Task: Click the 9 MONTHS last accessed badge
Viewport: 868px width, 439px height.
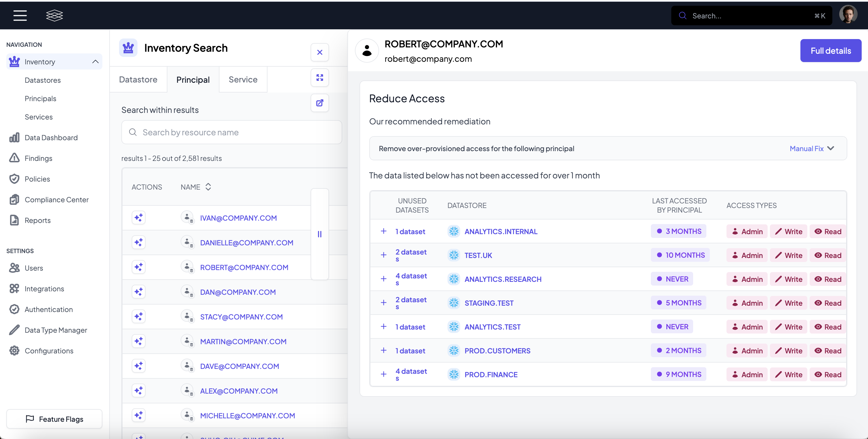Action: (678, 374)
